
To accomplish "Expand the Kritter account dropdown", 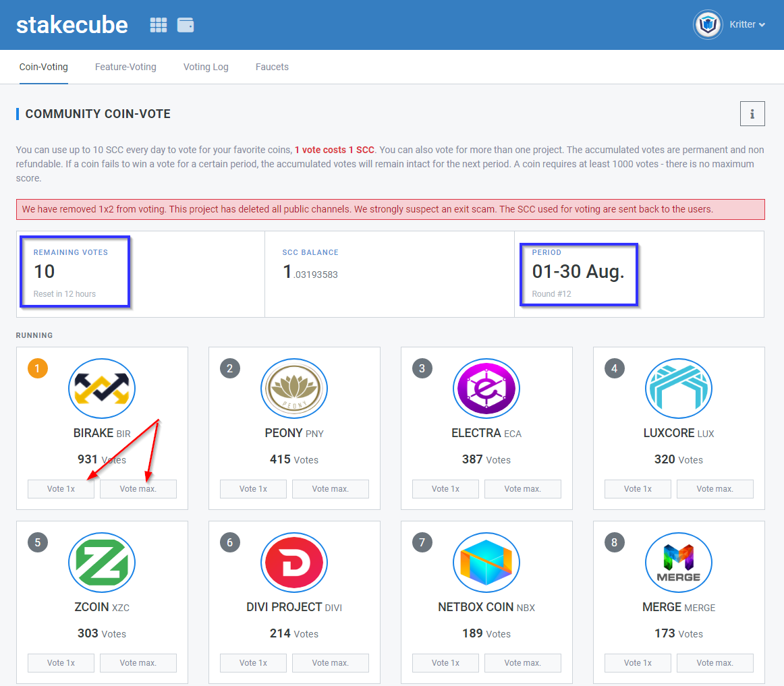I will pyautogui.click(x=747, y=24).
